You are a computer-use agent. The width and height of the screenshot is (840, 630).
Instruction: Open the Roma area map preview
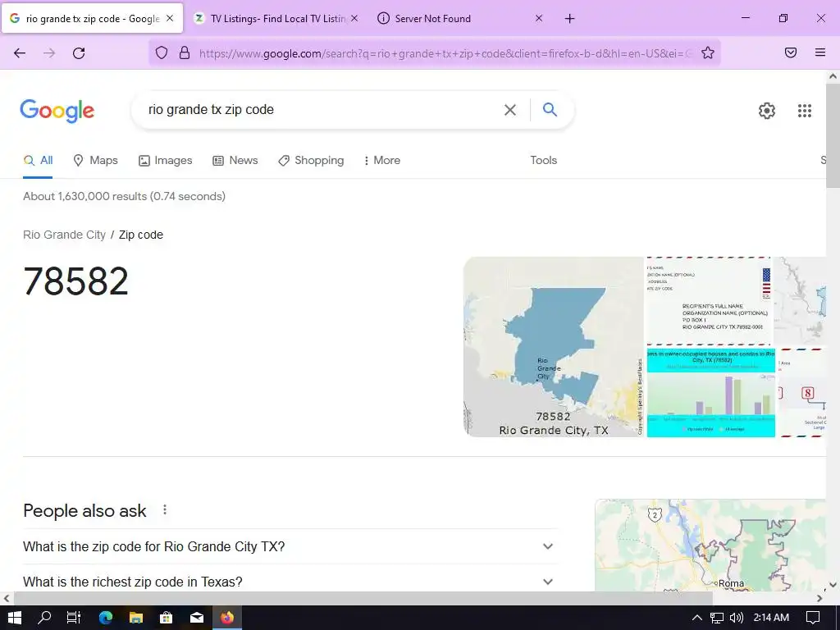click(710, 545)
